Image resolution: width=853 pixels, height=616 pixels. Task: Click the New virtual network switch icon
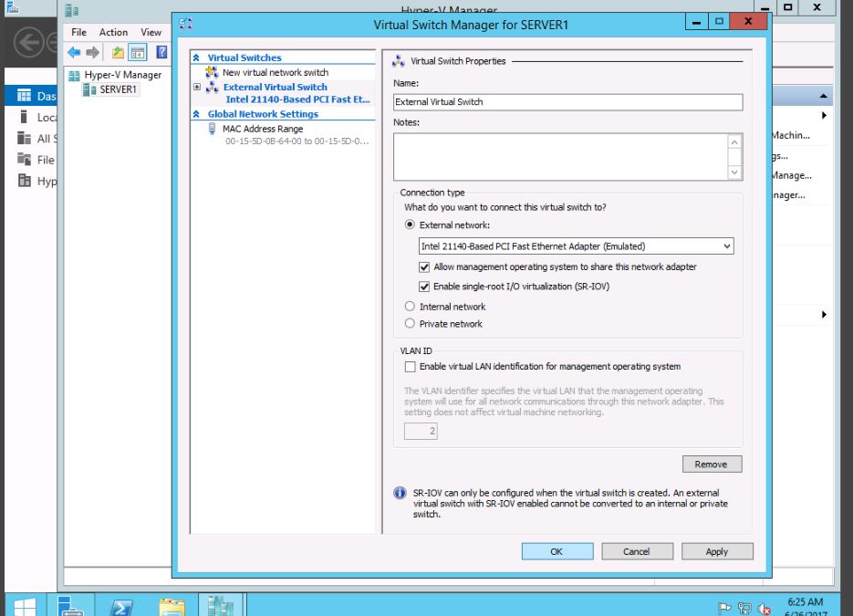212,72
